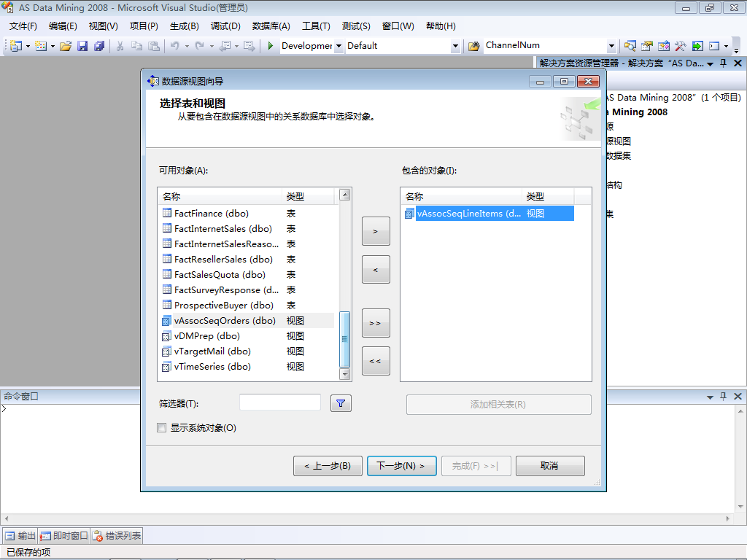Select FactInternetSales (dbo) table row
The width and height of the screenshot is (747, 560).
(247, 228)
